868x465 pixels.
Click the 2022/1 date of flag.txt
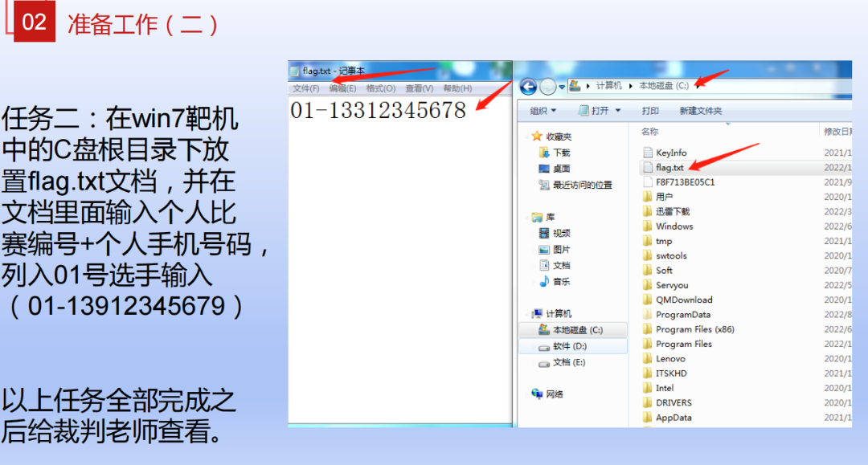tap(837, 167)
